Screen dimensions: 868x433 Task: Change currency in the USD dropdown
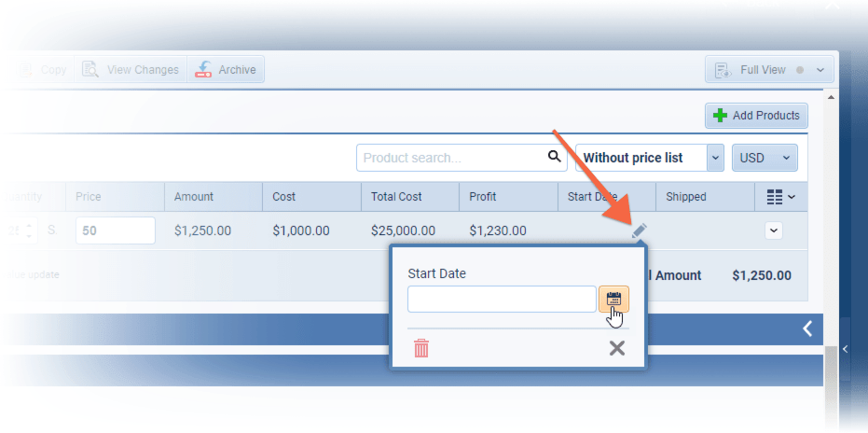pyautogui.click(x=765, y=158)
